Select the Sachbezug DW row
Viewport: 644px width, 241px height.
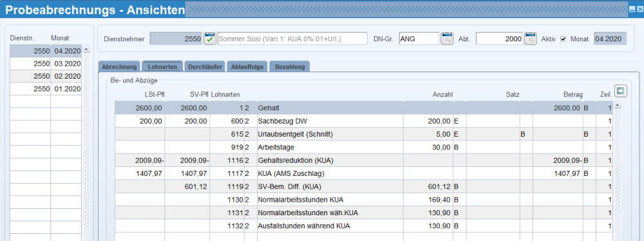(363, 121)
